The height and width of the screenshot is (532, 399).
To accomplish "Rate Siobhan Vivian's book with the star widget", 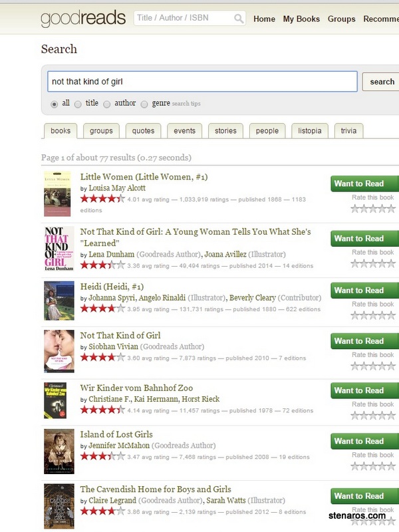I will [x=373, y=366].
